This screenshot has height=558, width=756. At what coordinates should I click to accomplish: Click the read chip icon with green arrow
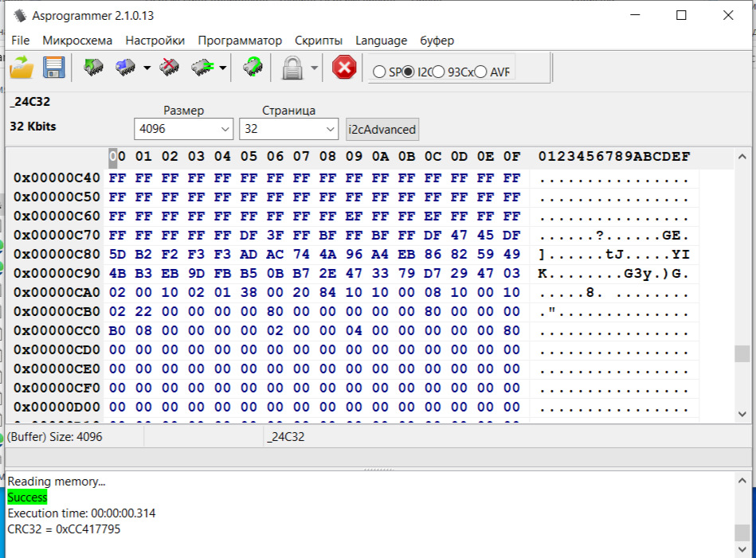93,67
